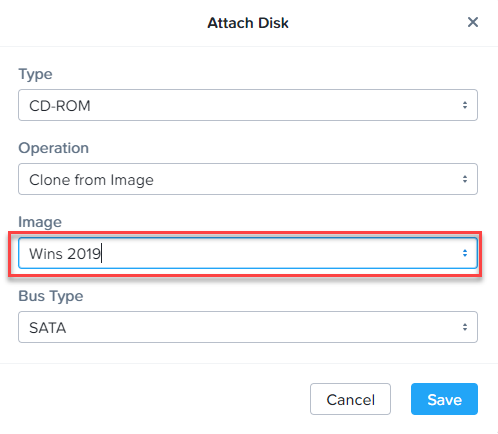Open the Bus Type dropdown field
This screenshot has width=498, height=434.
248,327
